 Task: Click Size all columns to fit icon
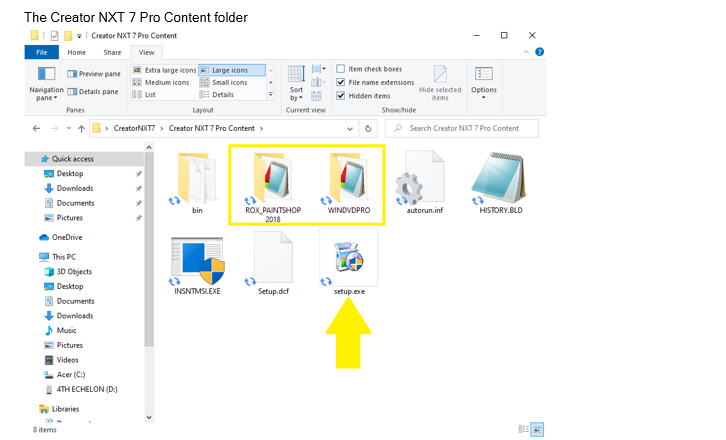click(317, 96)
